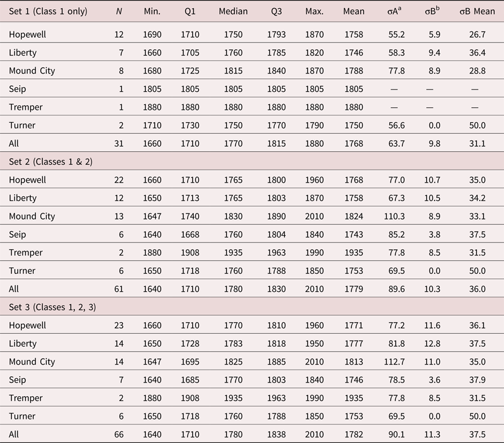Select the Q3 value 1793 in Hopewell row

tap(276, 35)
